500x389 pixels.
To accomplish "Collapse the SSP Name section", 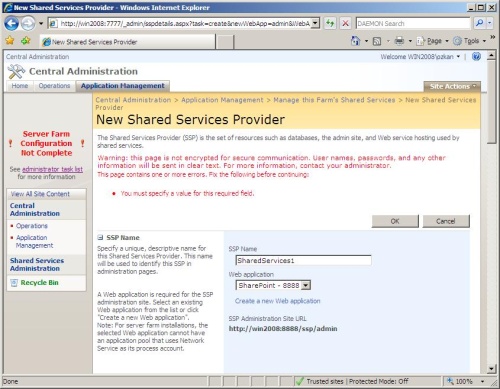I will click(100, 237).
